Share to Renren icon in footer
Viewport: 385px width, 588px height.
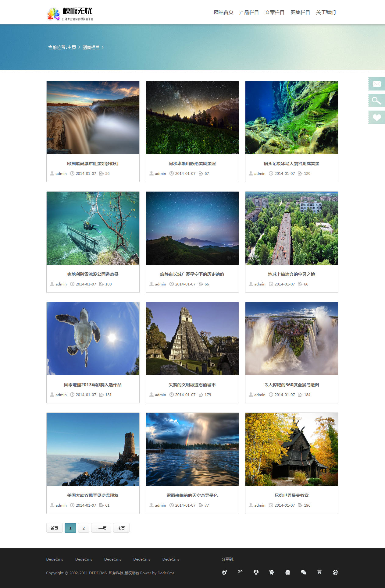256,572
